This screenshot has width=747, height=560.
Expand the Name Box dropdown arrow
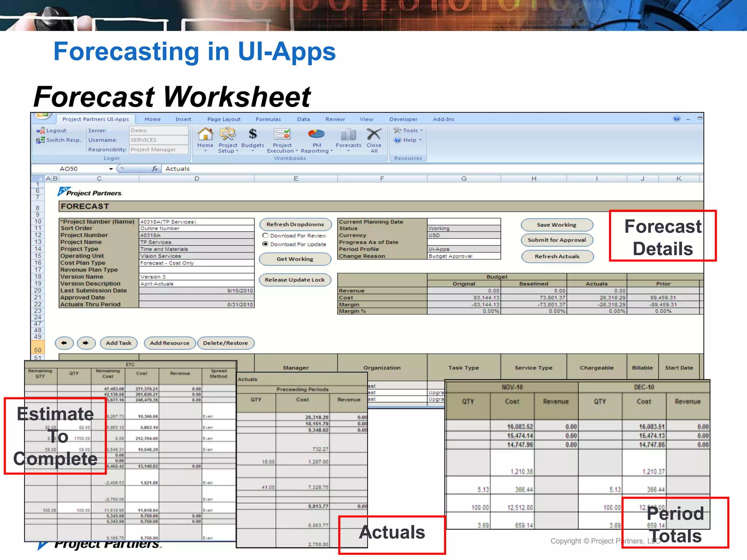111,169
